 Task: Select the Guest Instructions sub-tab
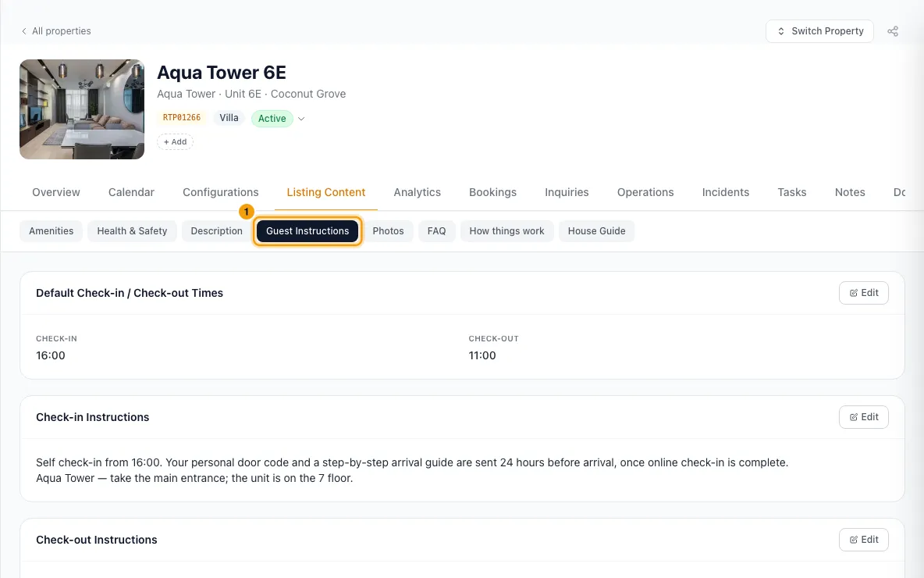[x=307, y=231]
